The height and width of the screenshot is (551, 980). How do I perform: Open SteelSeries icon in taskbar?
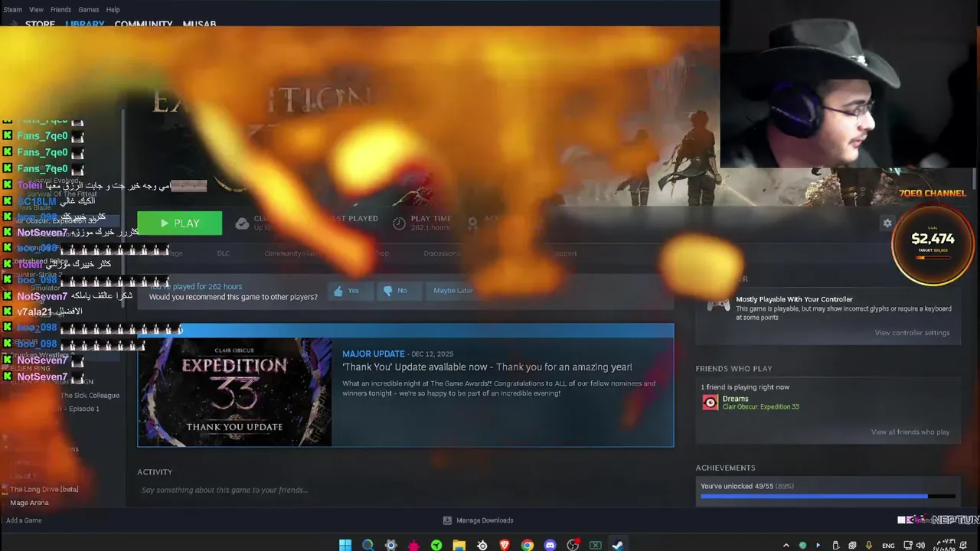point(482,545)
